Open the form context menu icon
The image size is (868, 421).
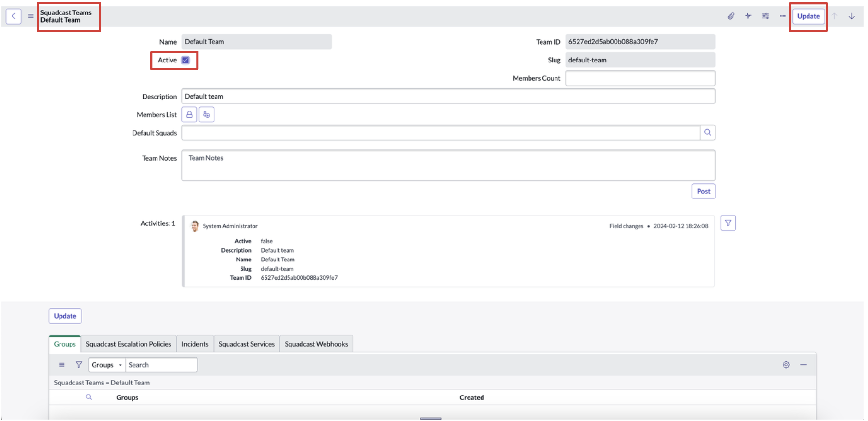[31, 16]
